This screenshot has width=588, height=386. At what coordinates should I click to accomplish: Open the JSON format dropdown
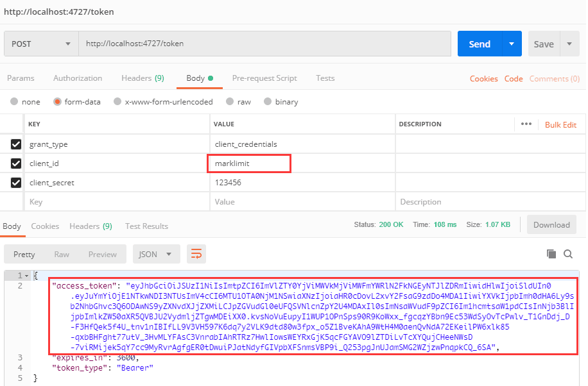coord(157,254)
